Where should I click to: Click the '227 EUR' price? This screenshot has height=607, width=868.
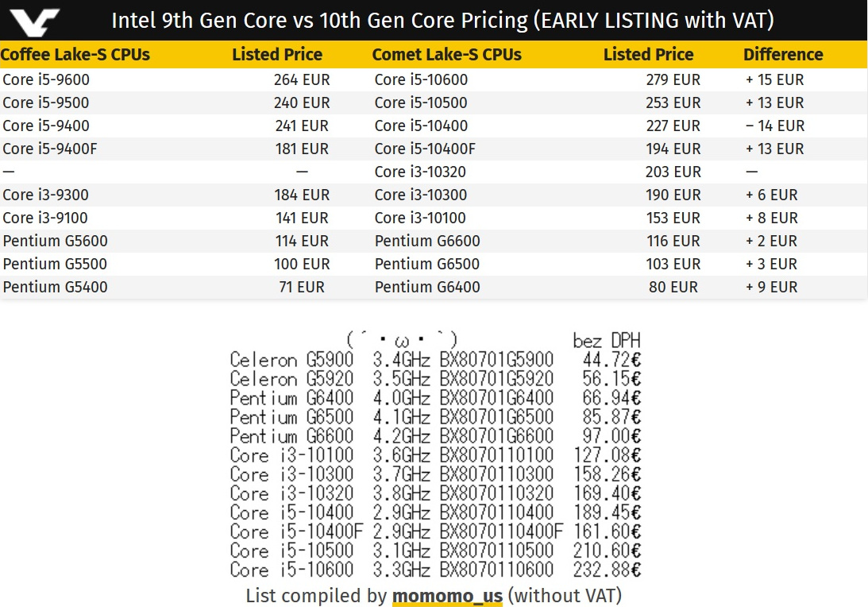point(673,126)
